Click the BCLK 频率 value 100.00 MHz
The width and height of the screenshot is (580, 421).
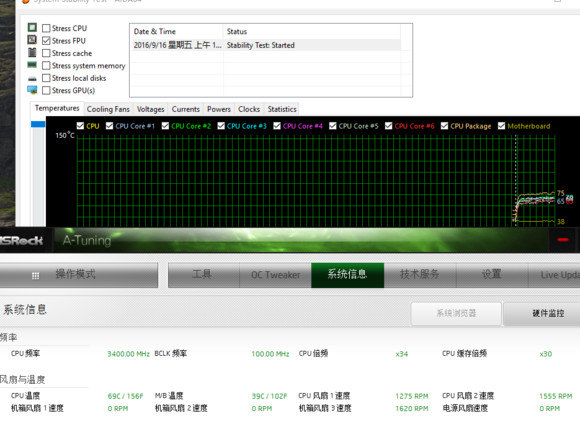click(270, 354)
